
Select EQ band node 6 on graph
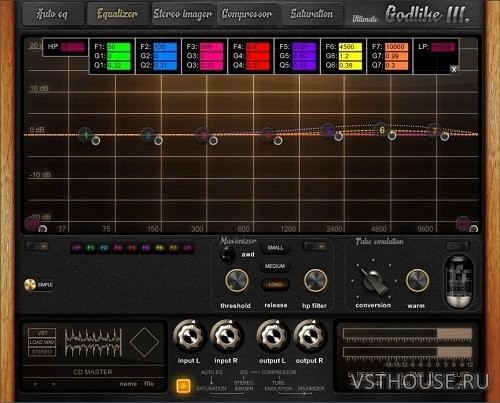coord(382,130)
